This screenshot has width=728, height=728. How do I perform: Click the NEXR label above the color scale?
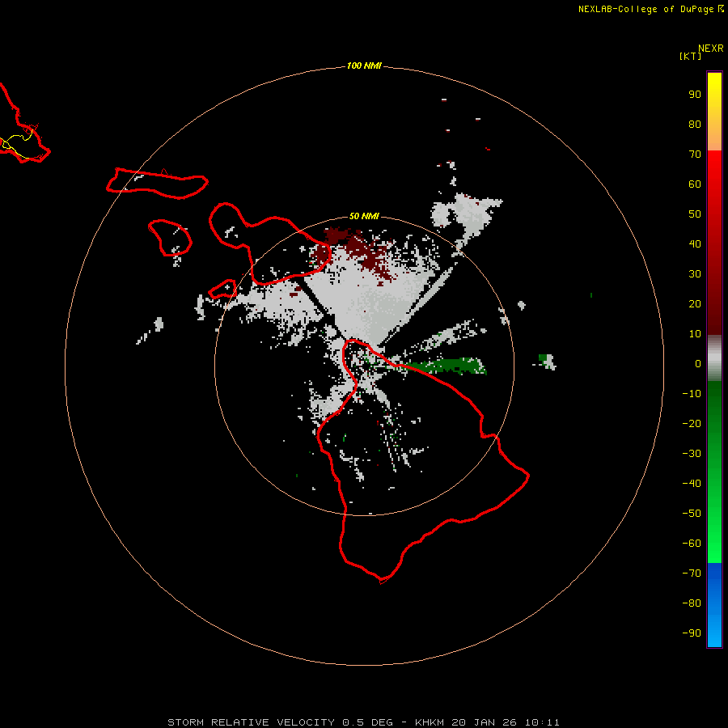711,49
